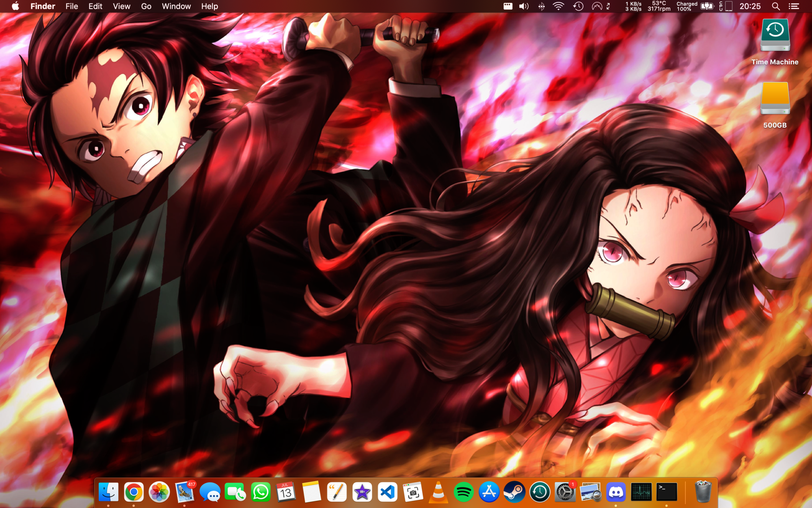Screen dimensions: 812x508
Task: Open Mail with 417 unread badge
Action: (x=185, y=492)
